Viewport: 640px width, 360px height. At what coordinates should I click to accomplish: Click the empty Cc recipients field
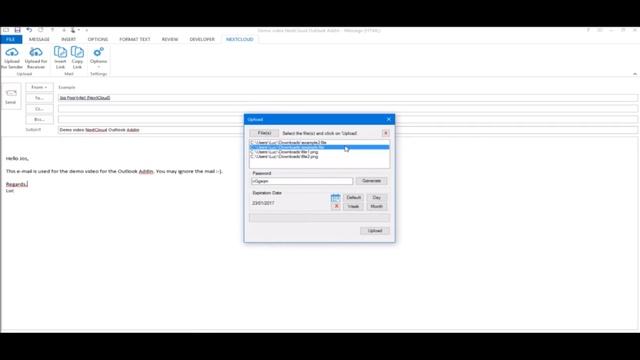pos(348,109)
